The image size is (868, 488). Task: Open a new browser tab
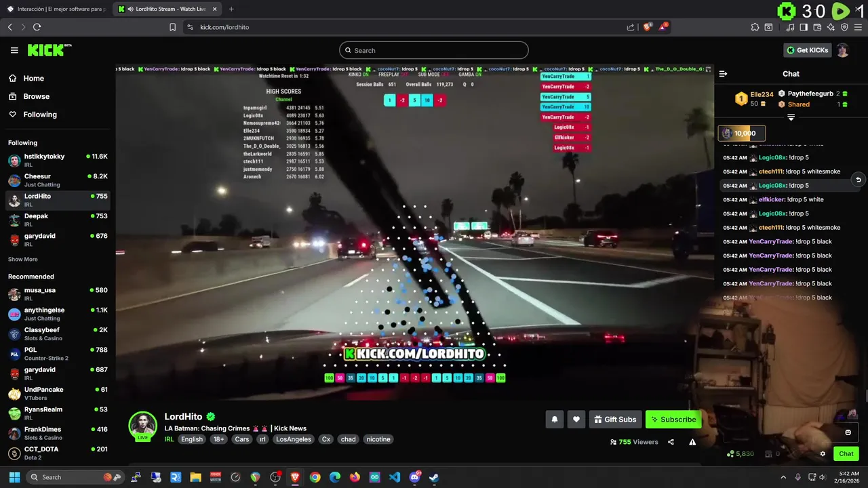pos(231,9)
